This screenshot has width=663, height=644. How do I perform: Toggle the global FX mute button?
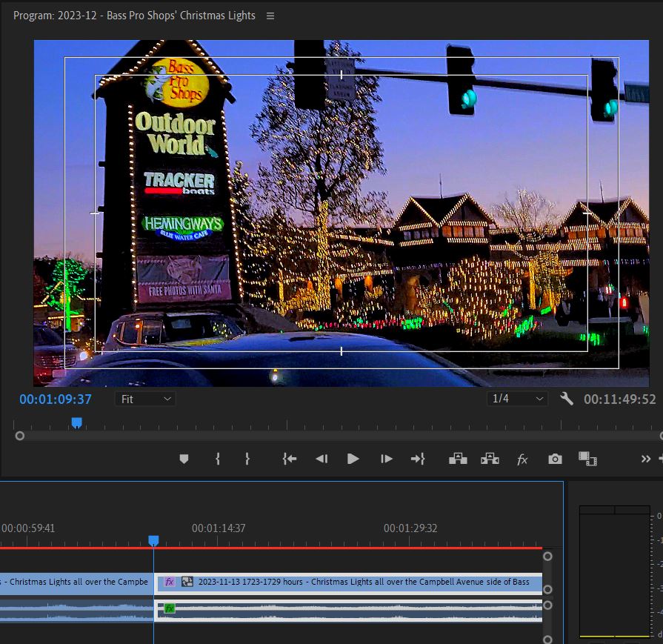(522, 459)
